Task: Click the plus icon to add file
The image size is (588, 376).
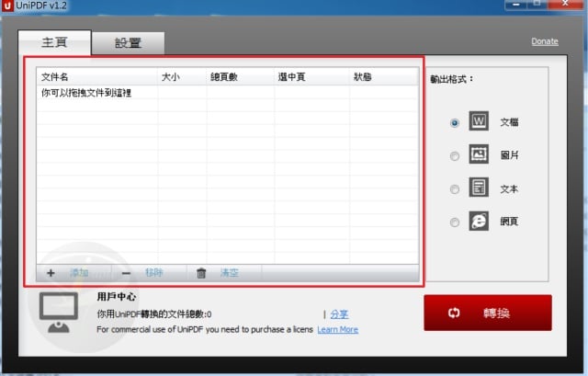Action: tap(51, 273)
